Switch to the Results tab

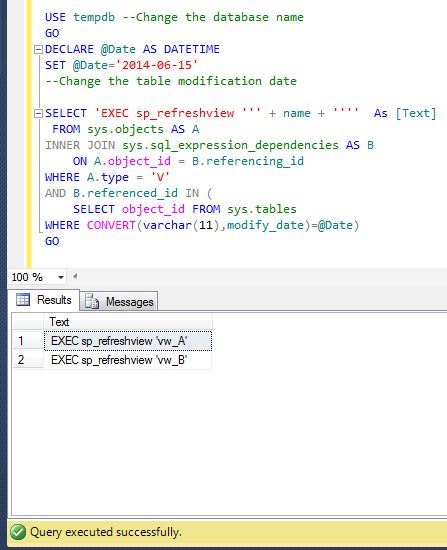pyautogui.click(x=44, y=300)
